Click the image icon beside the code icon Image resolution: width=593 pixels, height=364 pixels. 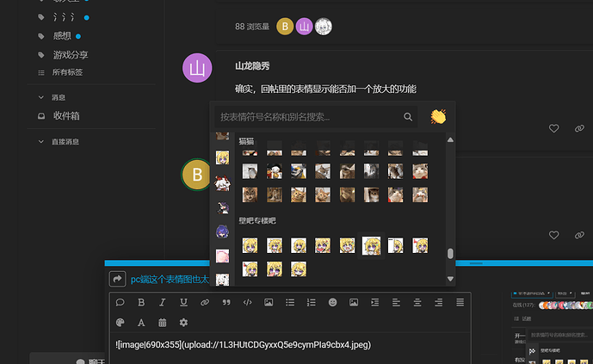coord(269,302)
